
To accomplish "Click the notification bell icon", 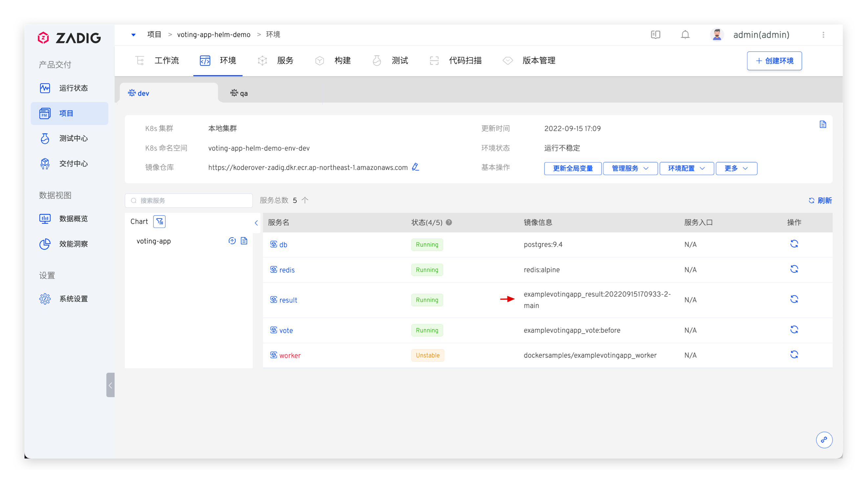I will coord(685,35).
